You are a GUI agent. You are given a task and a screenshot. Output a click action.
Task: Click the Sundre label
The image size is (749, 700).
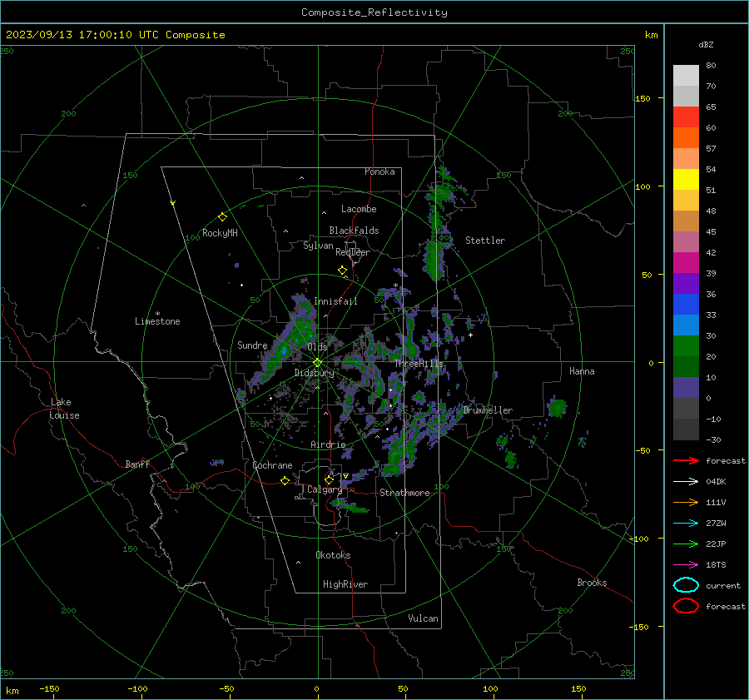tap(252, 345)
